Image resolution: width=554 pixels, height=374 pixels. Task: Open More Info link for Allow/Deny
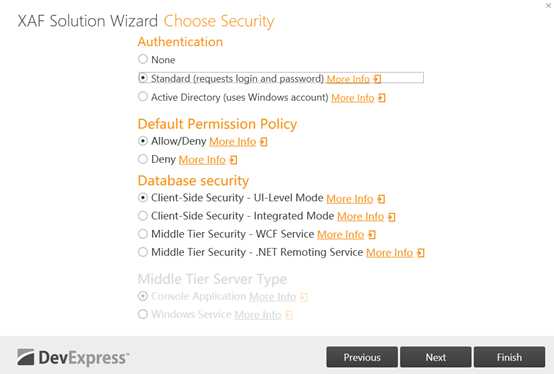[x=232, y=142]
